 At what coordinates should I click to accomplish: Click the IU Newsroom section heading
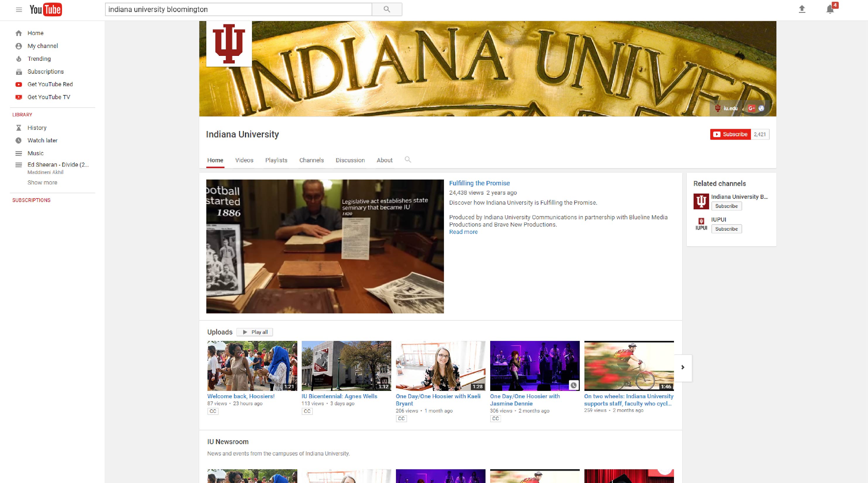tap(228, 441)
